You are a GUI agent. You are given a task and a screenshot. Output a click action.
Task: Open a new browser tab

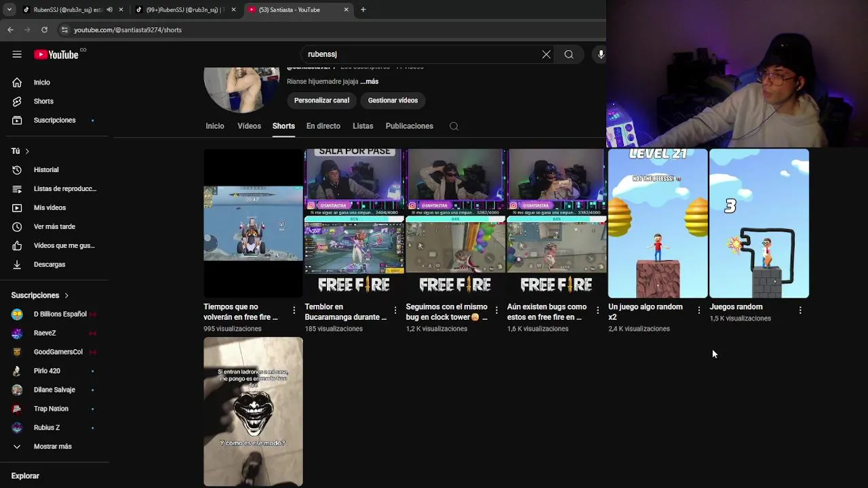click(x=363, y=9)
